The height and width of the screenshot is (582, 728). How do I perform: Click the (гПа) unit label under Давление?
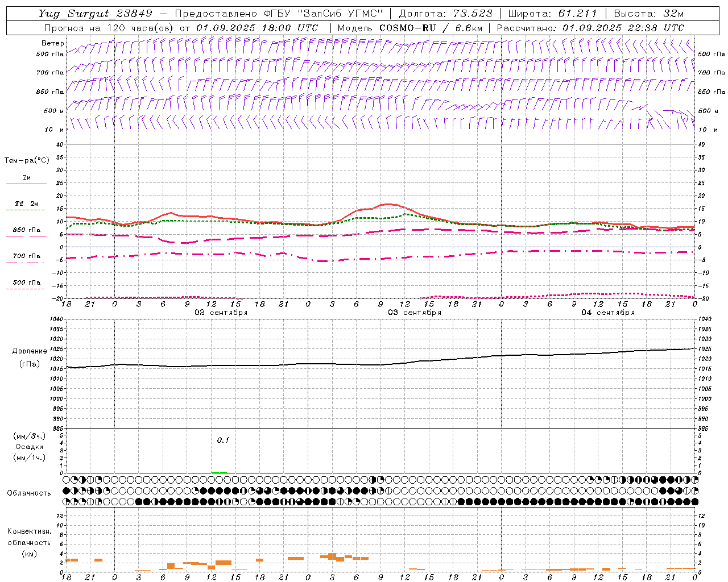tap(30, 364)
